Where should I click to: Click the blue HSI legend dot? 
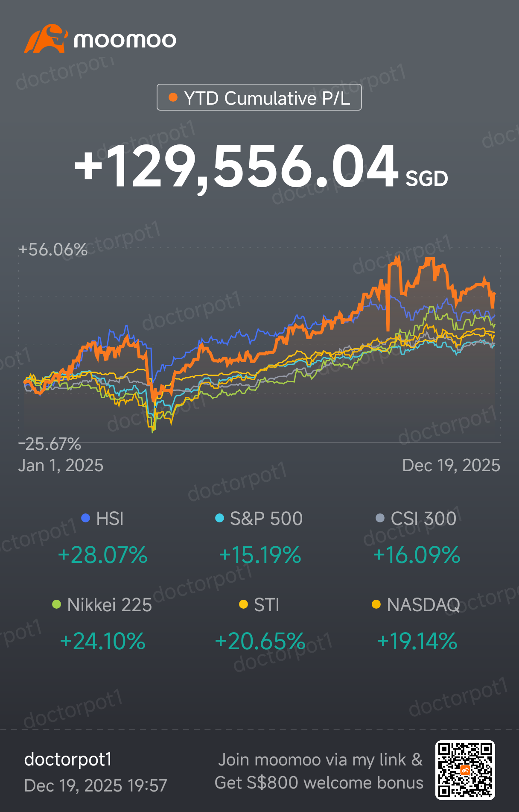(85, 518)
